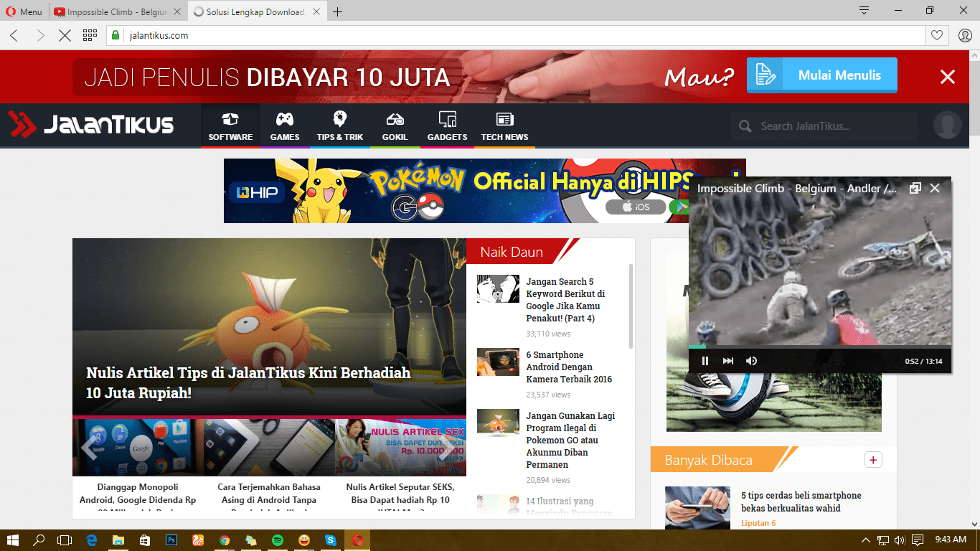Close the Impossible Climb video pop-out
The height and width of the screenshot is (551, 980).
point(935,188)
